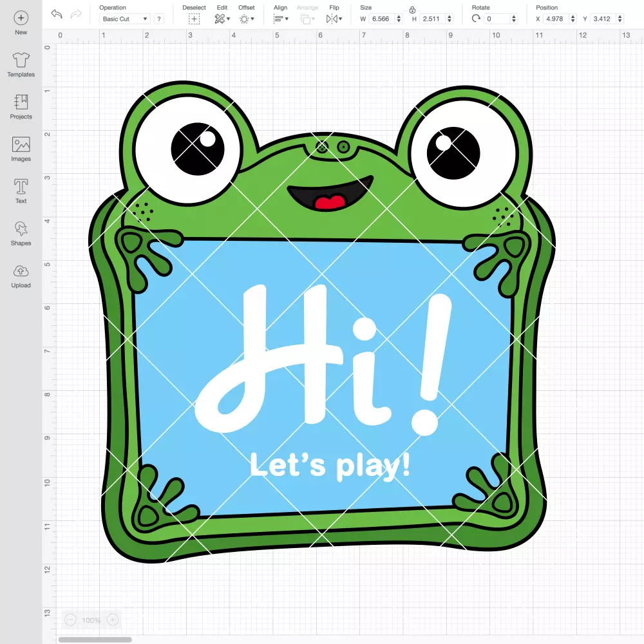The image size is (644, 644).
Task: Click the Offset tool icon
Action: point(244,19)
